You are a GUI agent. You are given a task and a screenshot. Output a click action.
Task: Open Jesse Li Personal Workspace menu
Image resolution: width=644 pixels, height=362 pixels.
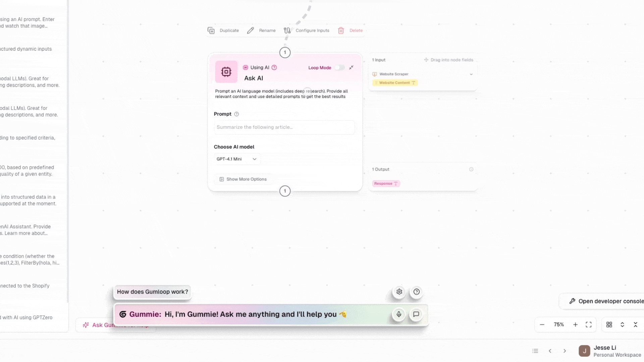(x=610, y=351)
